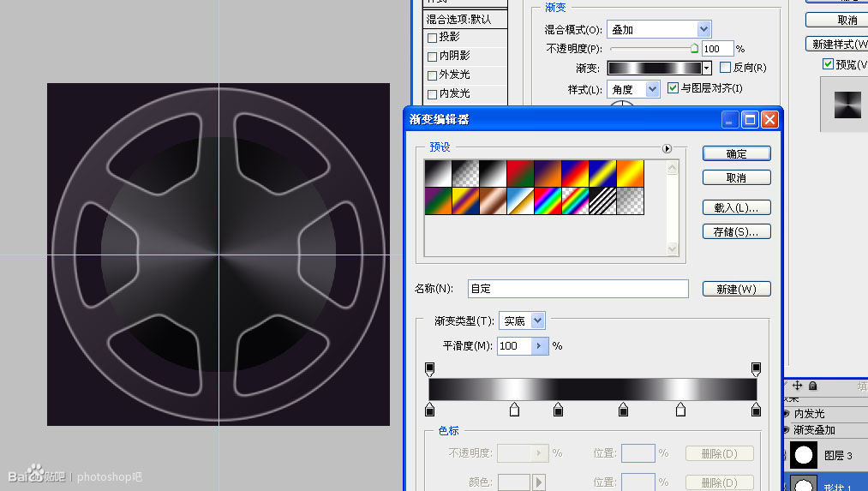Viewport: 868px width, 491px height.
Task: Click the long gradient bar in editor
Action: pos(592,389)
